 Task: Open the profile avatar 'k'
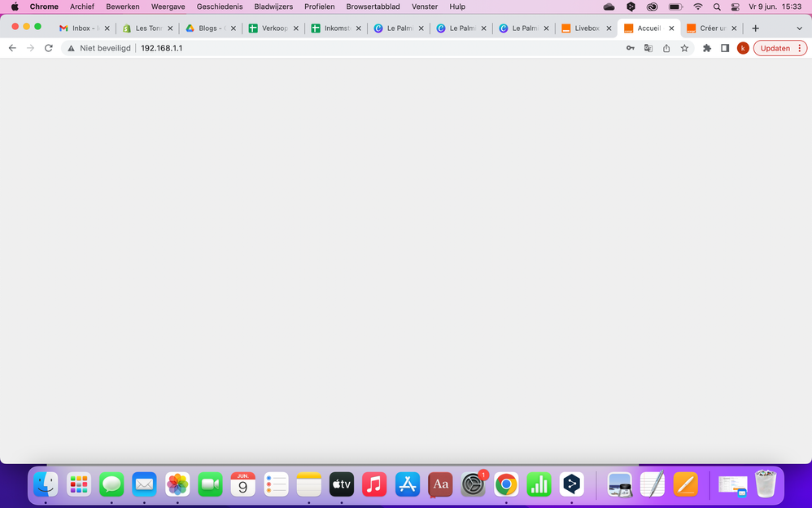pos(743,48)
